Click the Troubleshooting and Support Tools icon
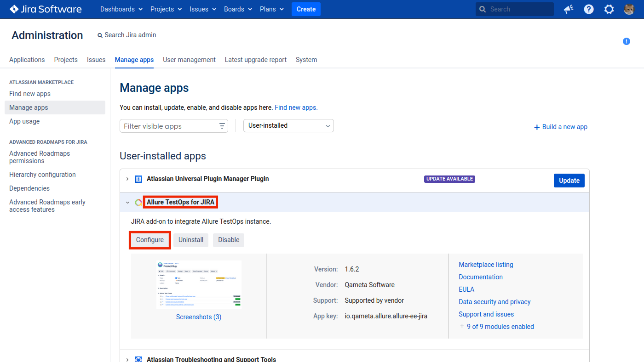Viewport: 644px width, 362px height. click(x=138, y=359)
